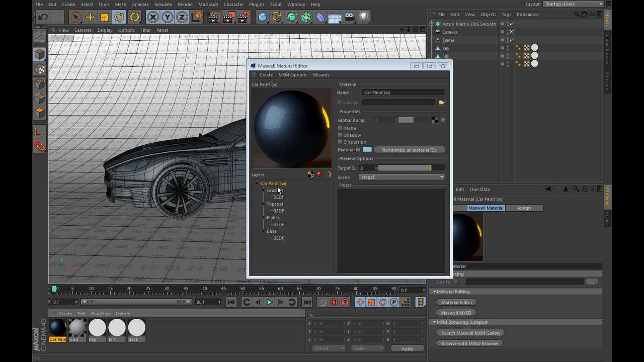
Task: Click the Axis L-shaped icon in left palette
Action: [39, 132]
